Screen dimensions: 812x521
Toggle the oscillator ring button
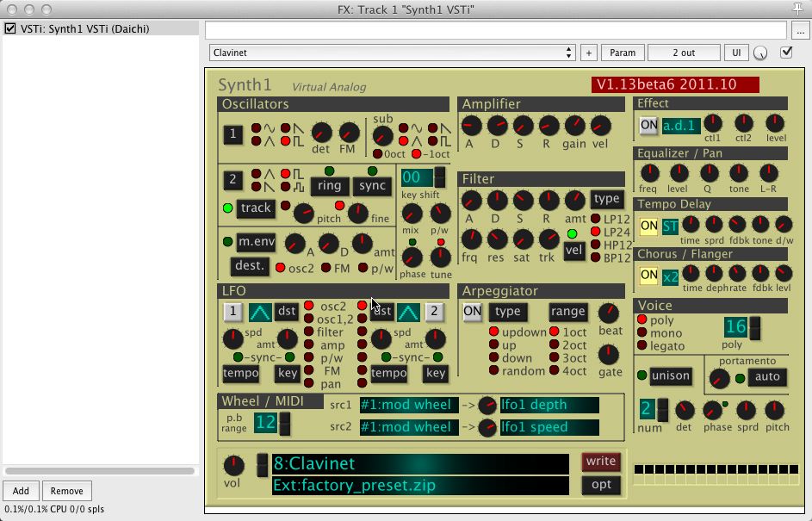click(329, 186)
